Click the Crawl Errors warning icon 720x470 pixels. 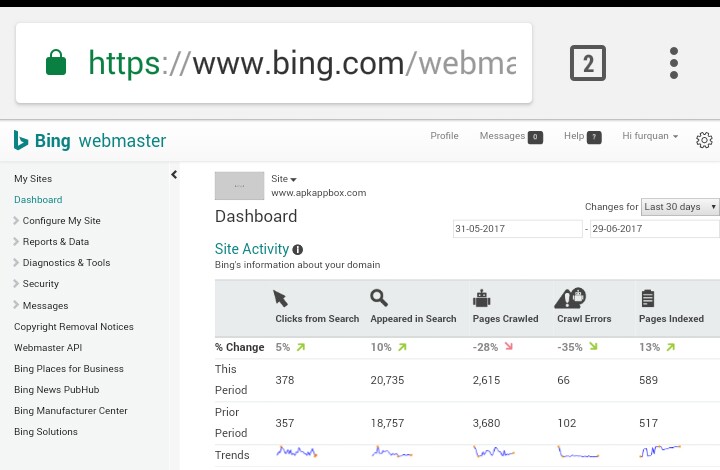pyautogui.click(x=570, y=298)
